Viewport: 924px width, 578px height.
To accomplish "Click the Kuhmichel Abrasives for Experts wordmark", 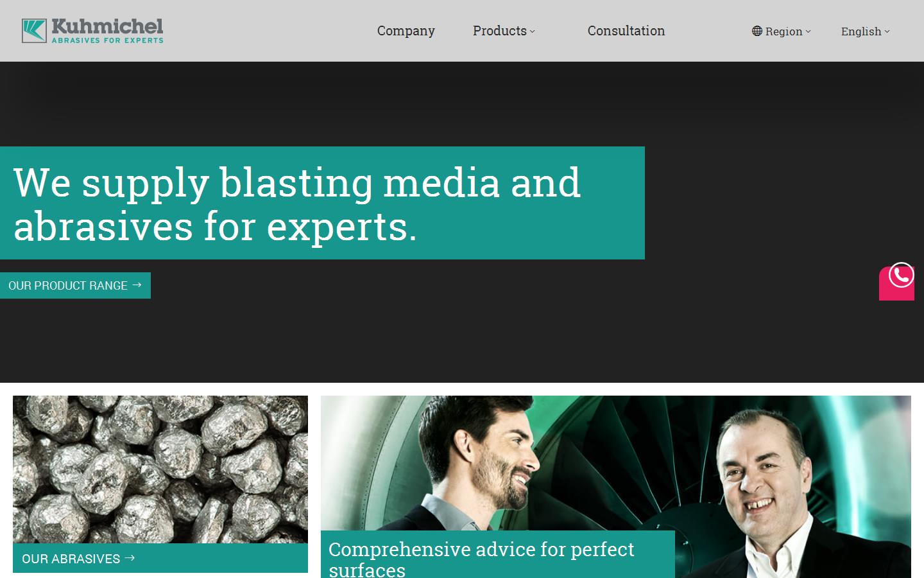I will point(107,31).
